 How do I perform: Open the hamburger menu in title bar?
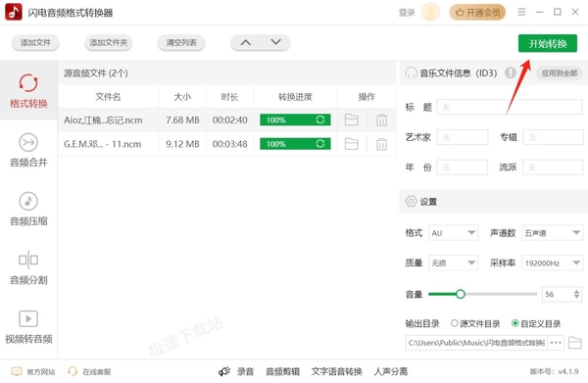tap(521, 12)
